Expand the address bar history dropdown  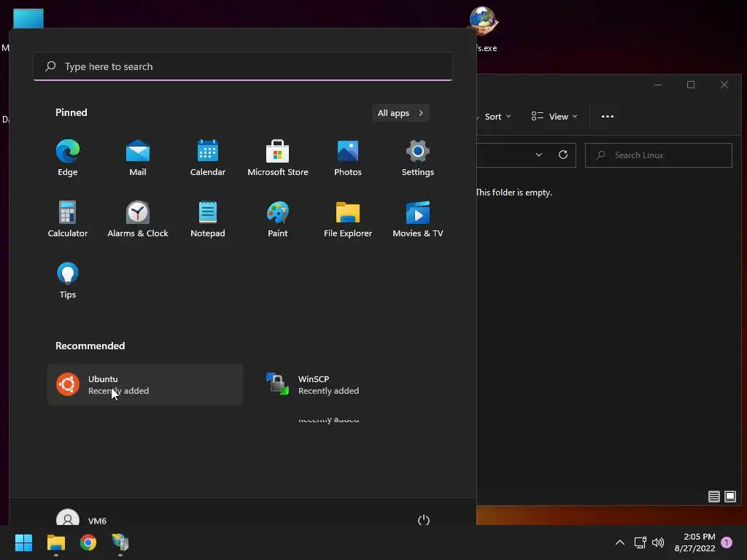[539, 155]
